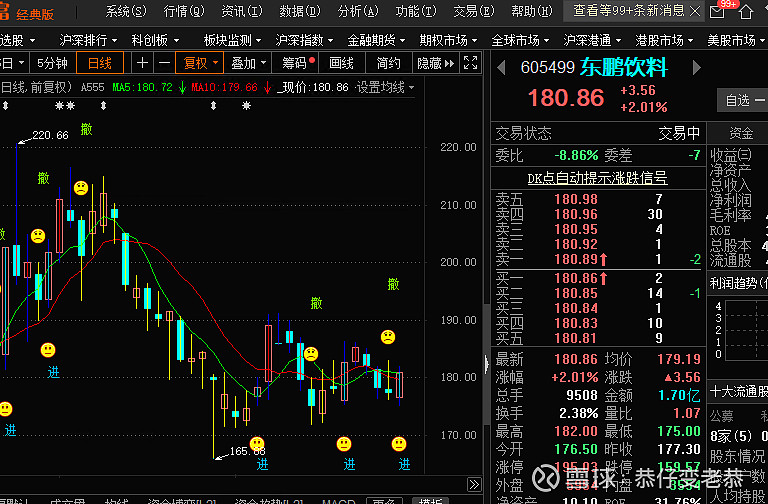Image resolution: width=768 pixels, height=504 pixels.
Task: Open the 分析(A) menu
Action: (358, 11)
